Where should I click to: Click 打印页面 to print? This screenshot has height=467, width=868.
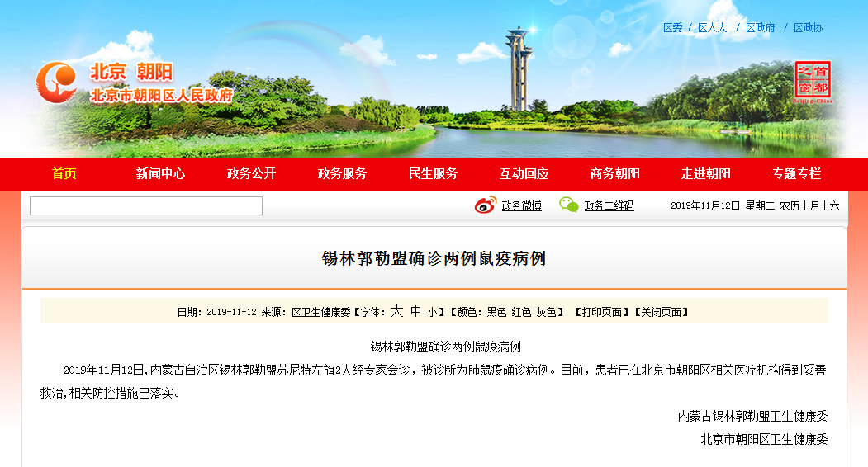tap(601, 313)
